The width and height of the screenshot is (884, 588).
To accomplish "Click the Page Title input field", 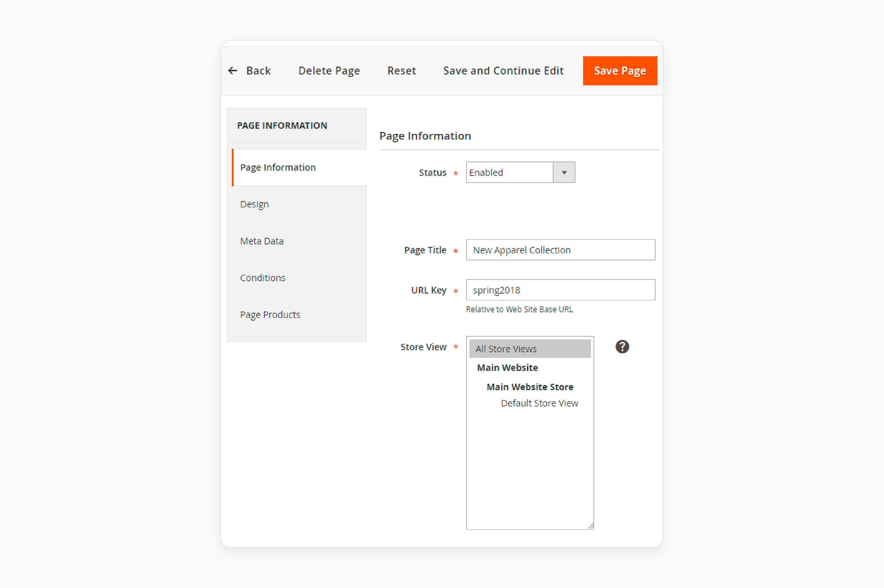I will pyautogui.click(x=560, y=250).
